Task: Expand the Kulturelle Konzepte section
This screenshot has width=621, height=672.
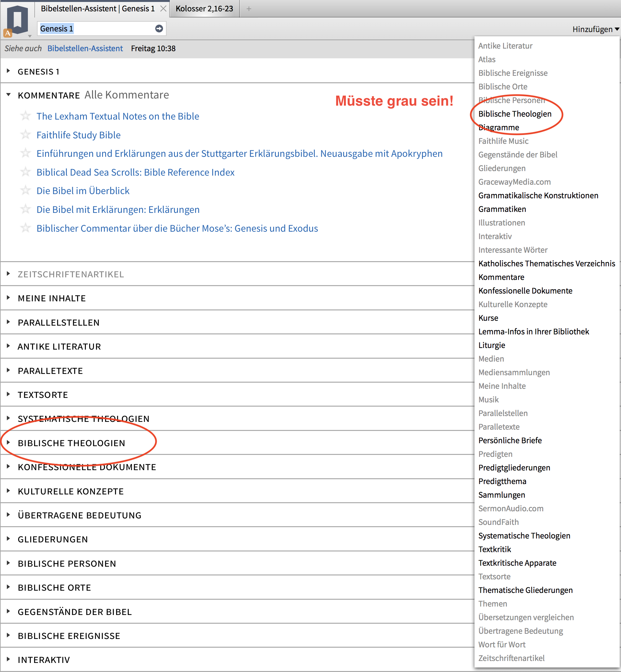Action: [8, 491]
